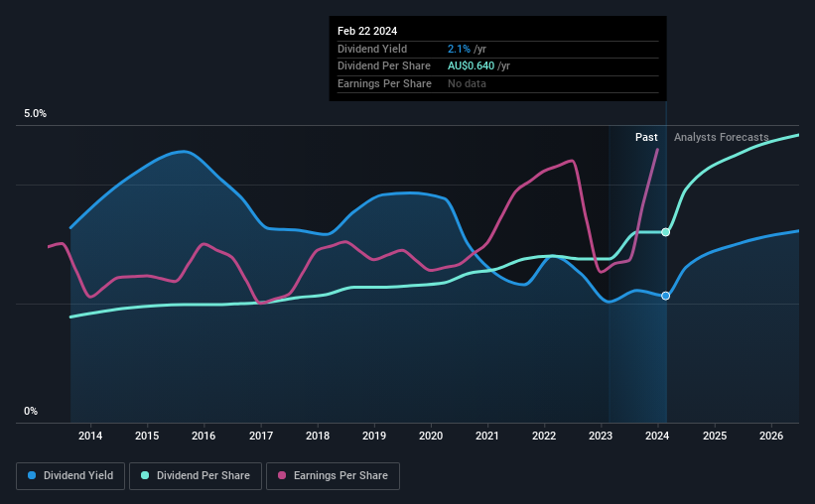
Task: Click the 2015 x-axis label
Action: tap(147, 436)
